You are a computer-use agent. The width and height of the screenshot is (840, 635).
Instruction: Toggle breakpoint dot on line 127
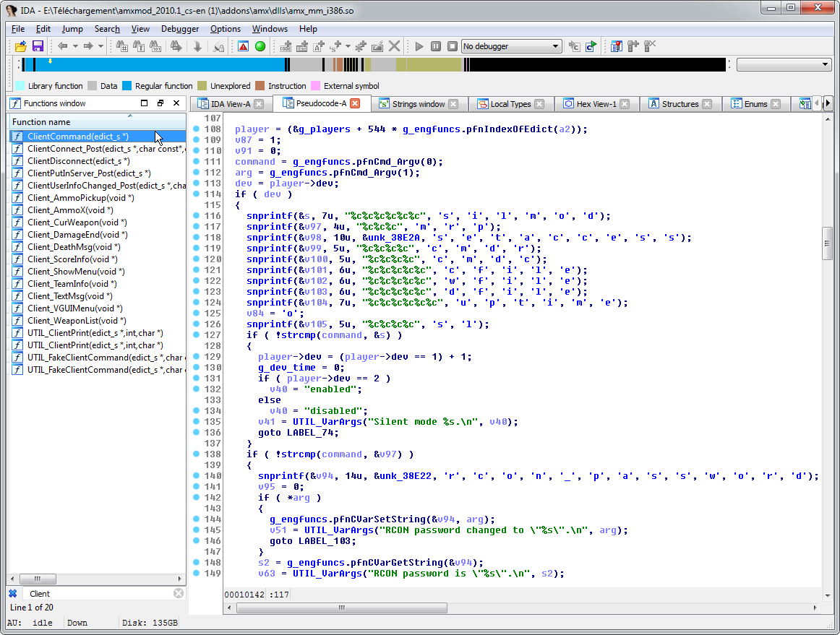(x=196, y=335)
